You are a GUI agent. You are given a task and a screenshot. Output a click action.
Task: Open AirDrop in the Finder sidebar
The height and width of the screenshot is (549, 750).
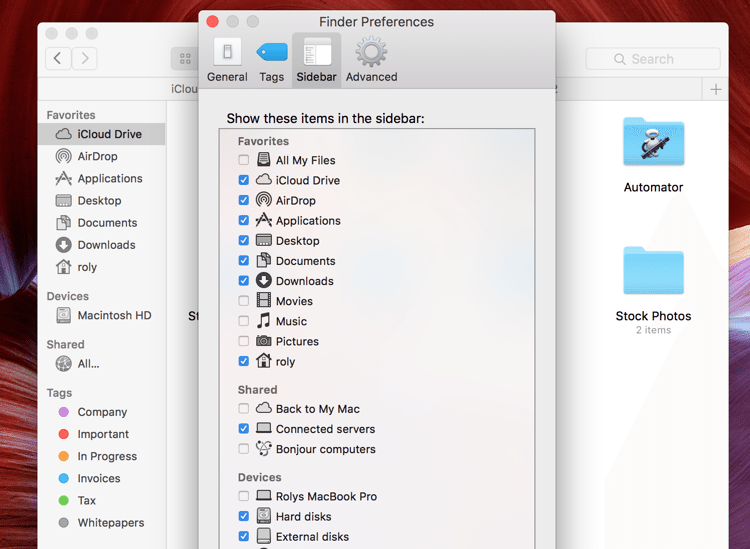coord(101,156)
